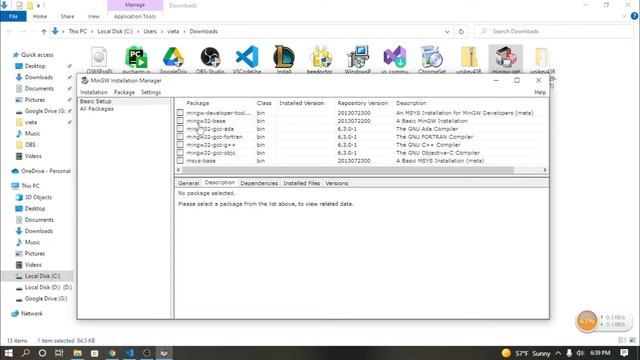This screenshot has width=640, height=360.
Task: Sort by the Repository Version column header
Action: click(362, 103)
